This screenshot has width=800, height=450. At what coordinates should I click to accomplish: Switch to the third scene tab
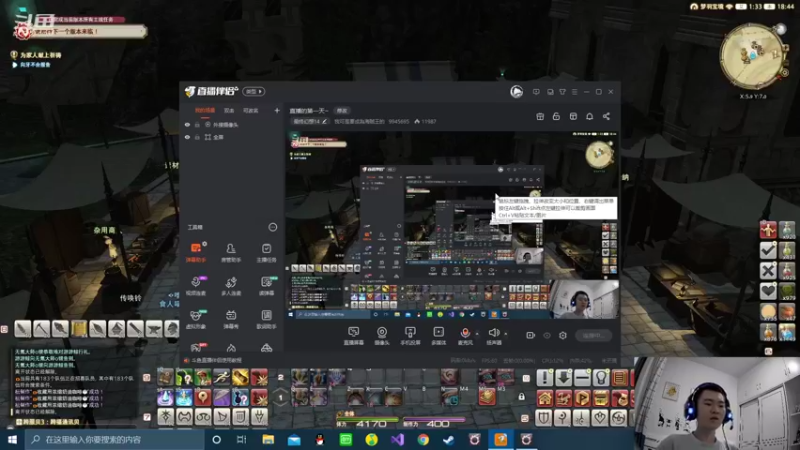(x=251, y=110)
